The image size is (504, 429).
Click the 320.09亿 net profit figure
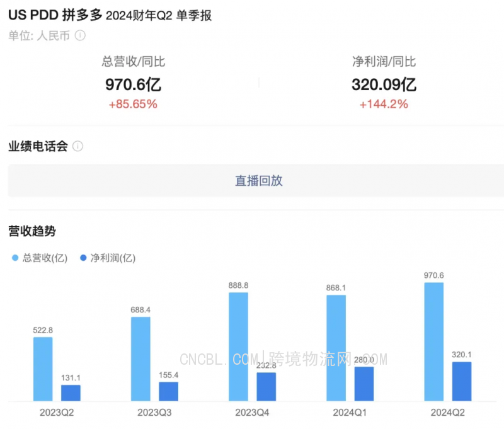(x=384, y=84)
